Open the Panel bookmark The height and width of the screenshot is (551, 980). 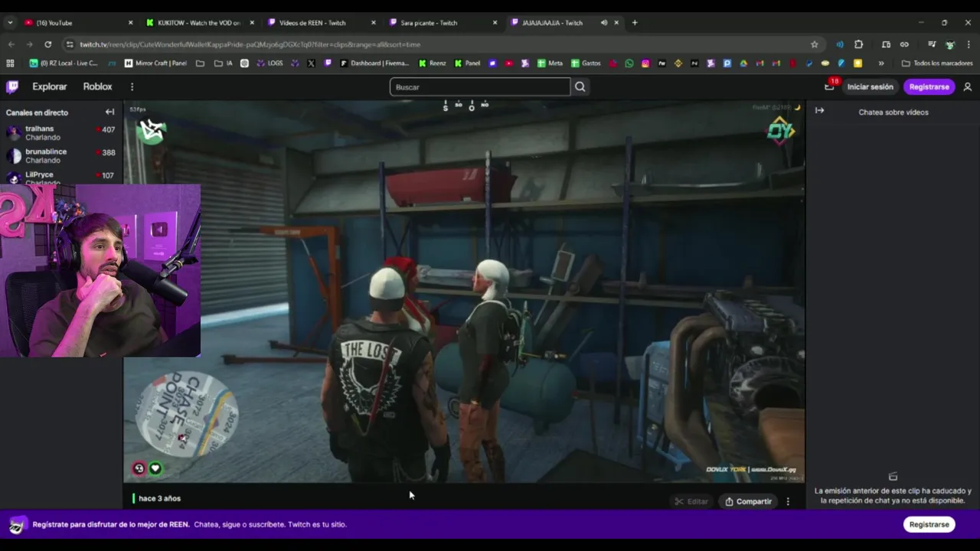467,64
